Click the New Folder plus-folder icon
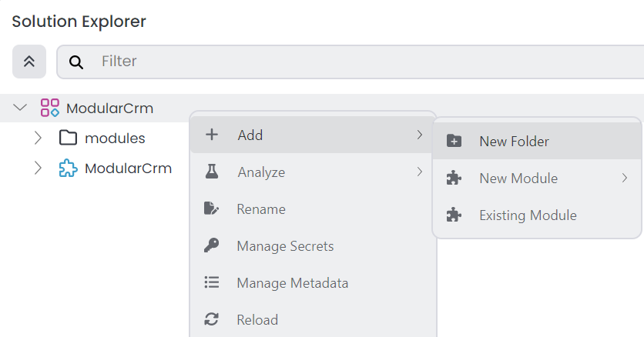 click(x=454, y=142)
